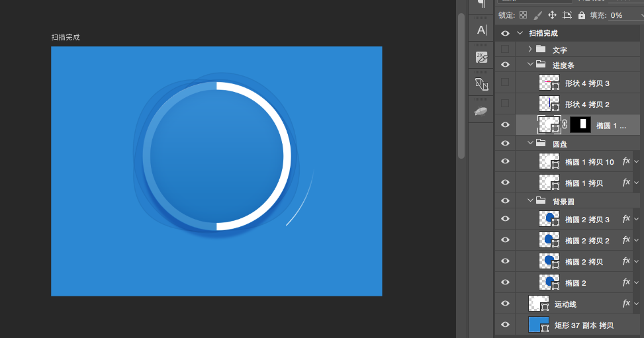Screen dimensions: 644x338
Task: Expand the 文字 group
Action: pyautogui.click(x=529, y=49)
